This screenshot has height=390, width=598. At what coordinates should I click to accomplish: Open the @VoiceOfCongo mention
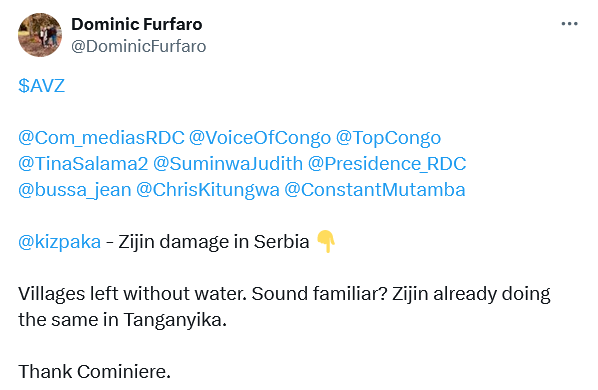click(260, 138)
